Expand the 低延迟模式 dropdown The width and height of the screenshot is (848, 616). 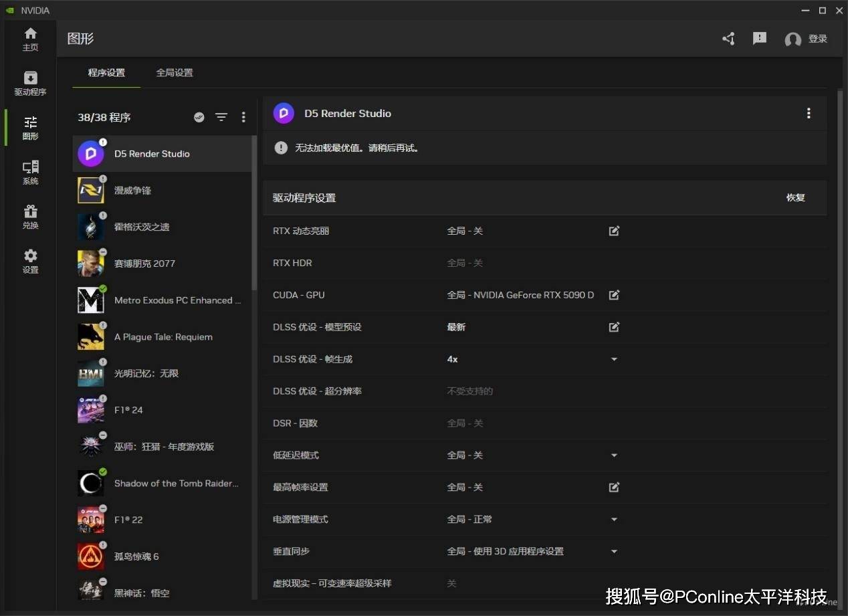coord(614,455)
